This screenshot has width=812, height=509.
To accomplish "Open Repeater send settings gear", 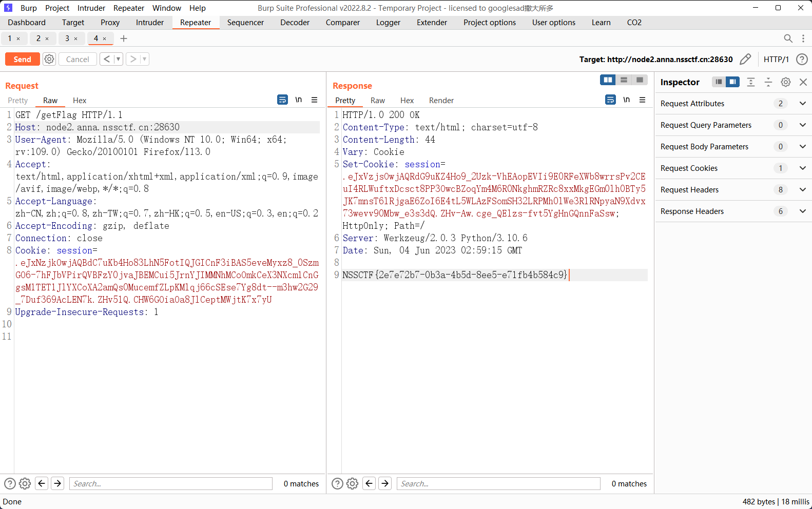I will [x=49, y=59].
